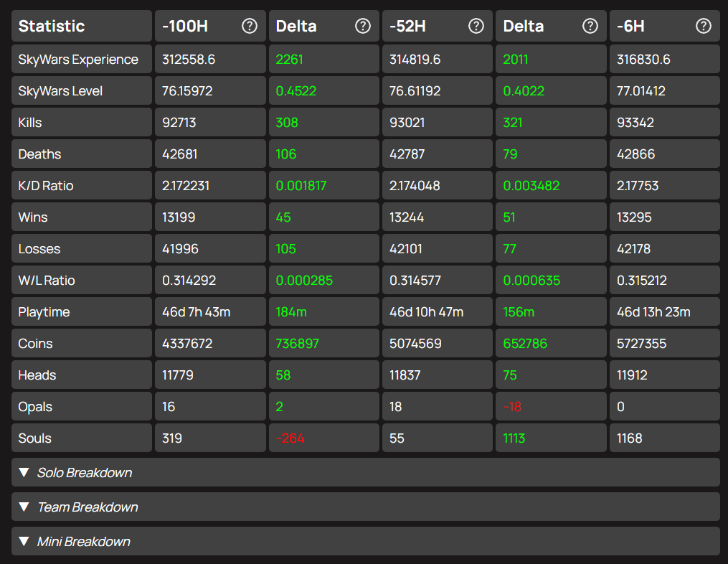Open help icon of the Delta header beside -6H
The height and width of the screenshot is (564, 728).
[x=590, y=26]
